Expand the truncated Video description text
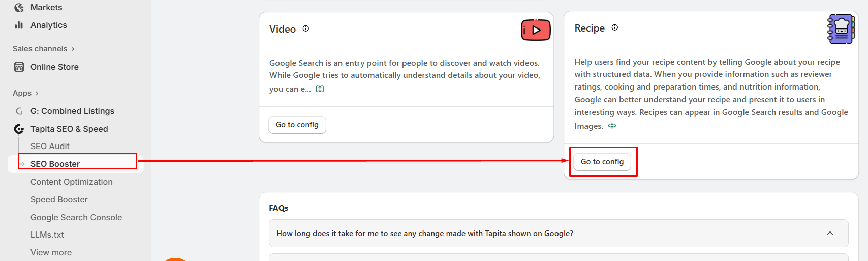This screenshot has height=261, width=868. click(320, 89)
